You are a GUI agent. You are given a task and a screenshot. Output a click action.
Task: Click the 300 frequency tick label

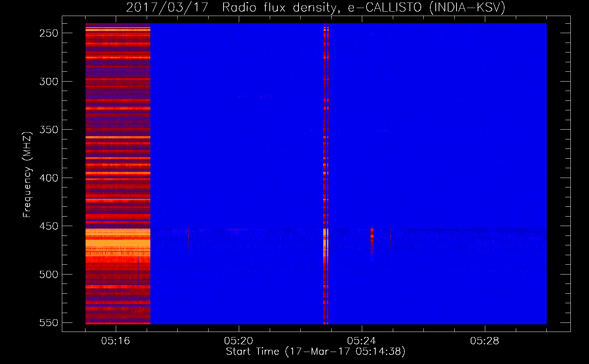tap(49, 82)
